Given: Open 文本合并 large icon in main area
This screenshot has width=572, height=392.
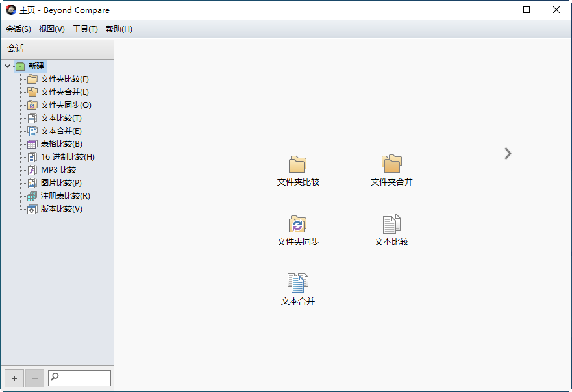Looking at the screenshot, I should pyautogui.click(x=297, y=283).
